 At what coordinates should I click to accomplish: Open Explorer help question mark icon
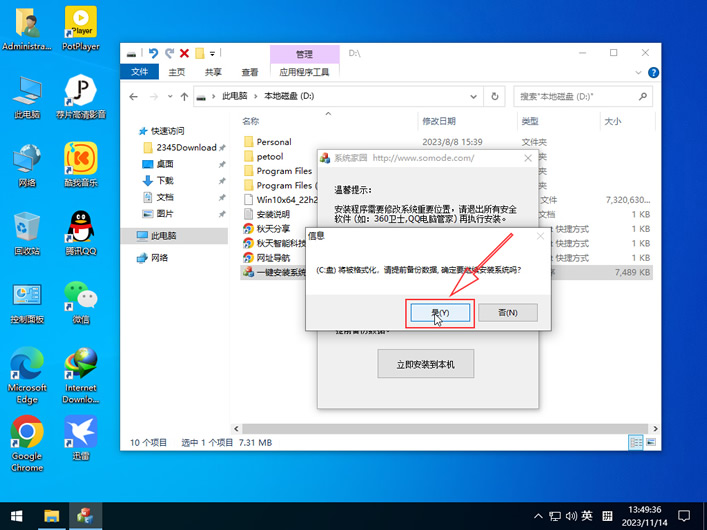pyautogui.click(x=653, y=73)
